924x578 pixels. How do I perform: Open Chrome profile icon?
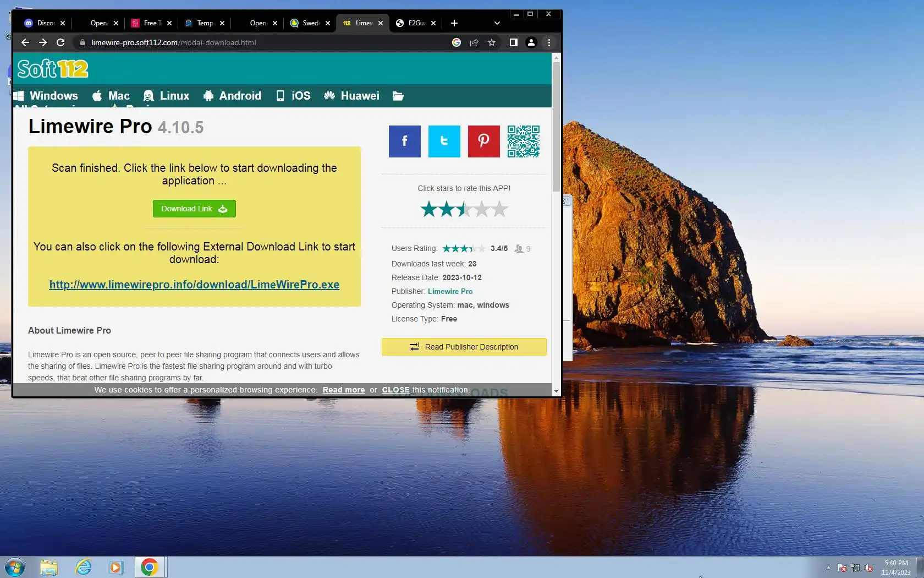[531, 42]
